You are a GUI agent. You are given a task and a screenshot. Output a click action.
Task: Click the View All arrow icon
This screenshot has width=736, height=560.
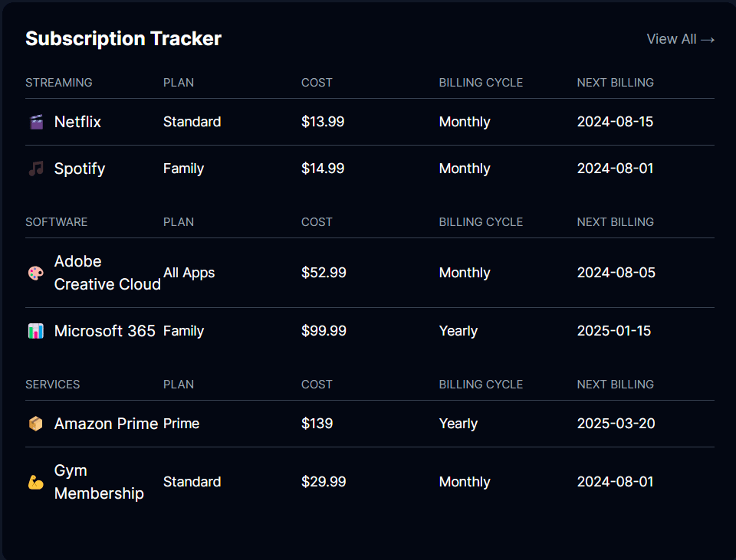click(x=708, y=39)
